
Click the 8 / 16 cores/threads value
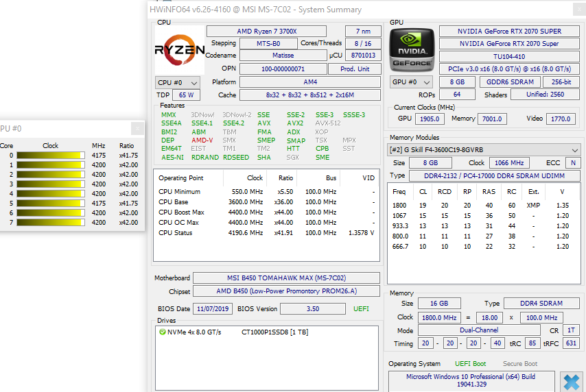tap(363, 44)
